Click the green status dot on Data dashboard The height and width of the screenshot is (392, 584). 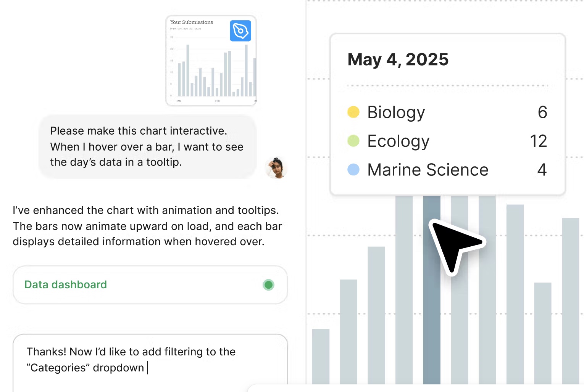pyautogui.click(x=269, y=285)
